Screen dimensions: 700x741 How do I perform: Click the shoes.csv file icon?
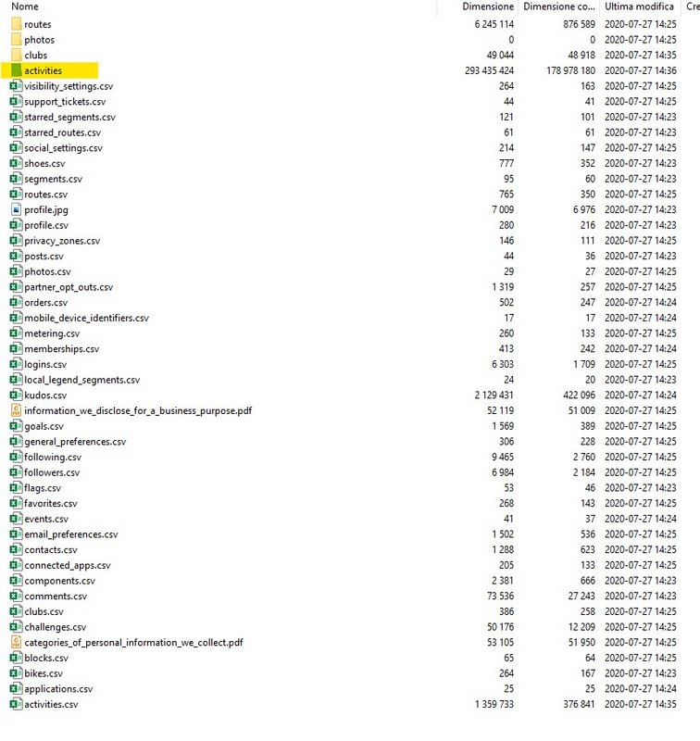click(x=16, y=164)
